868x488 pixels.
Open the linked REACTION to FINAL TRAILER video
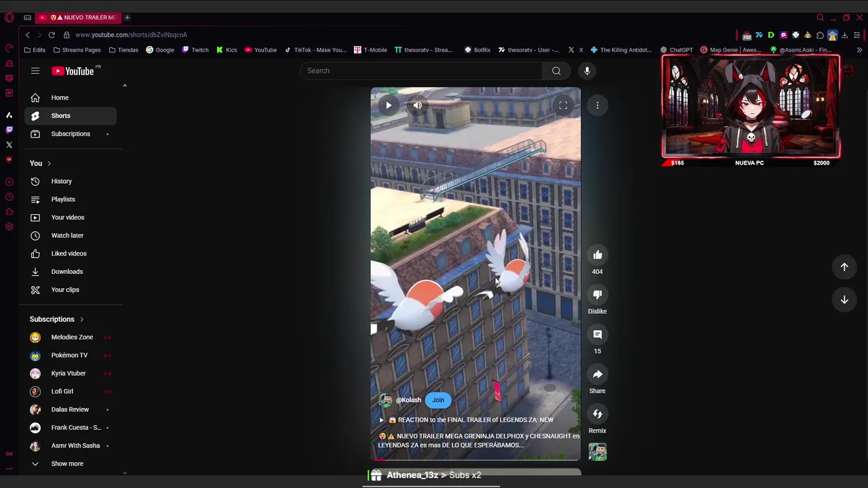click(467, 420)
